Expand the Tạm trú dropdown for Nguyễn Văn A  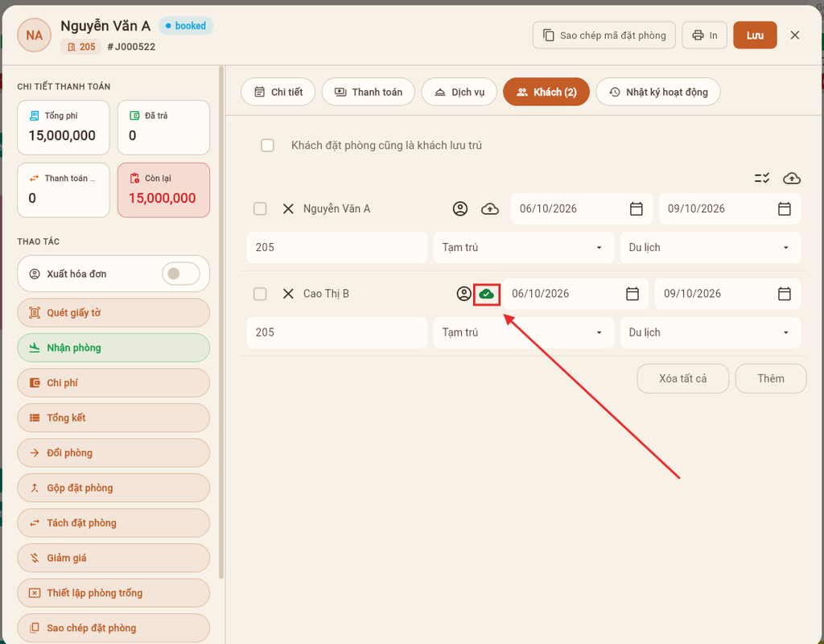[523, 248]
